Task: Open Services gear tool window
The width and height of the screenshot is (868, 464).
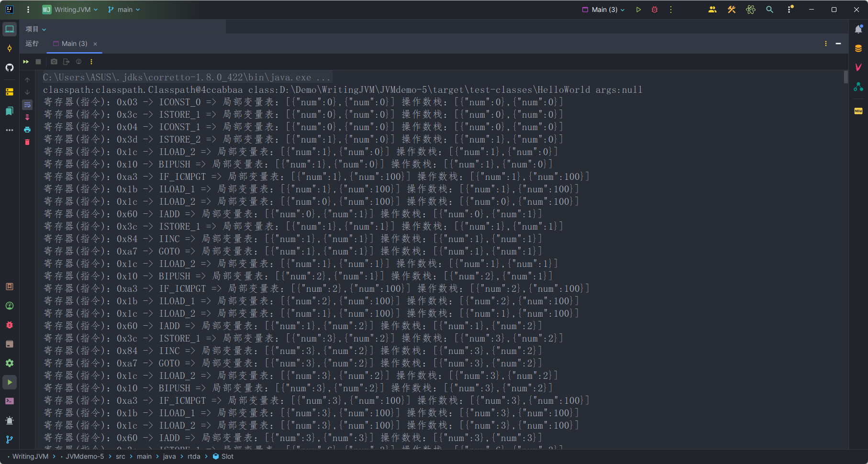Action: (10, 363)
